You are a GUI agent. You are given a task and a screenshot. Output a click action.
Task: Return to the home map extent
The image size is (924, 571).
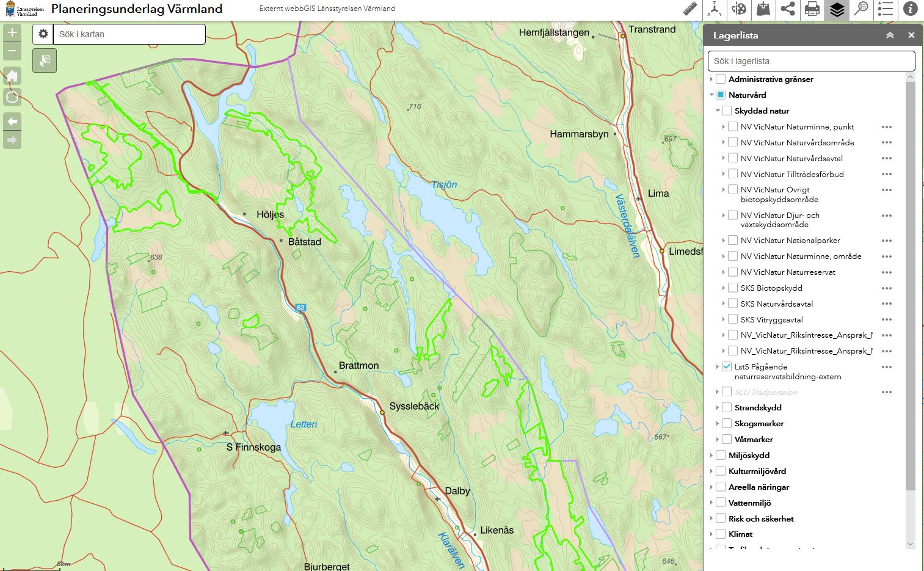(12, 76)
